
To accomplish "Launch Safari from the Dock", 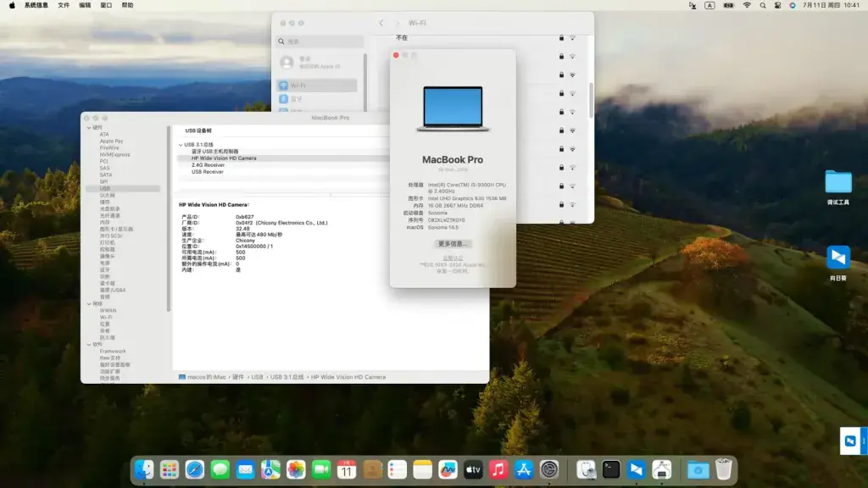I will 195,469.
